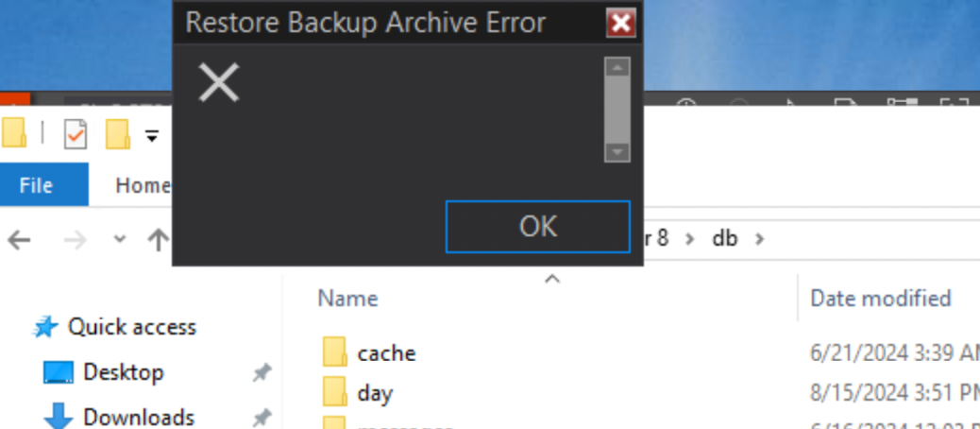Select the db breadcrumb in the address bar

tap(724, 239)
